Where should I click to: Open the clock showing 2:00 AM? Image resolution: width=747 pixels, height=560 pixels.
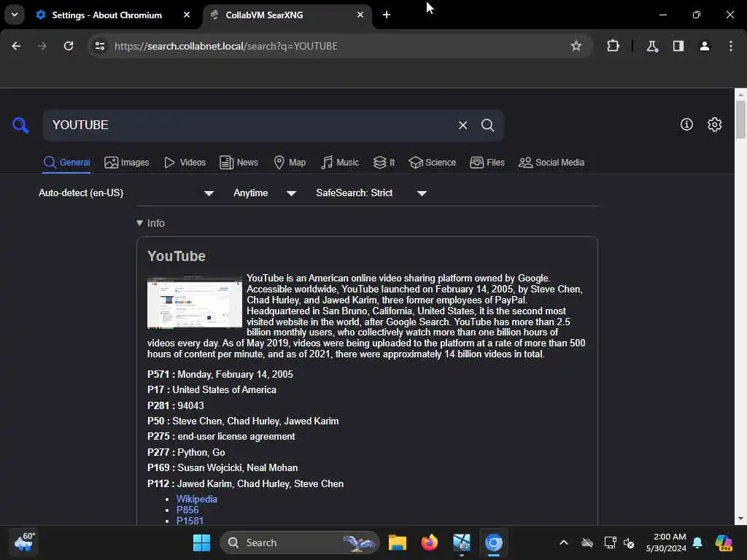[666, 542]
